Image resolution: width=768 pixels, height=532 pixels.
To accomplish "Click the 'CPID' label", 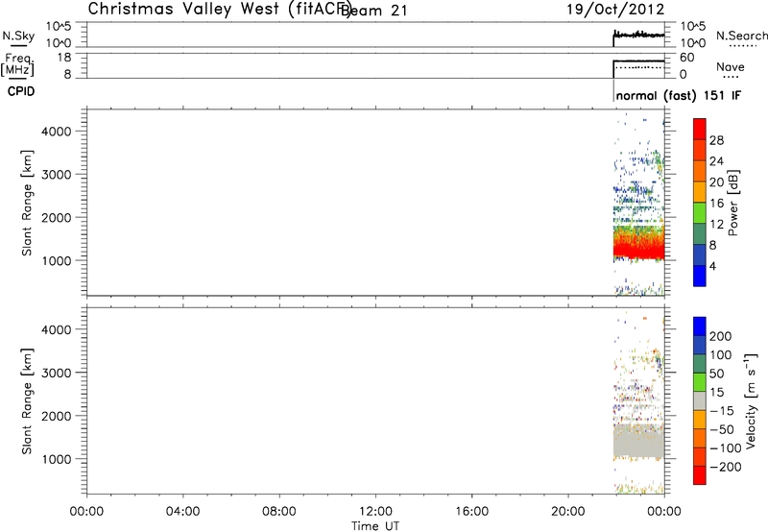I will [x=21, y=91].
